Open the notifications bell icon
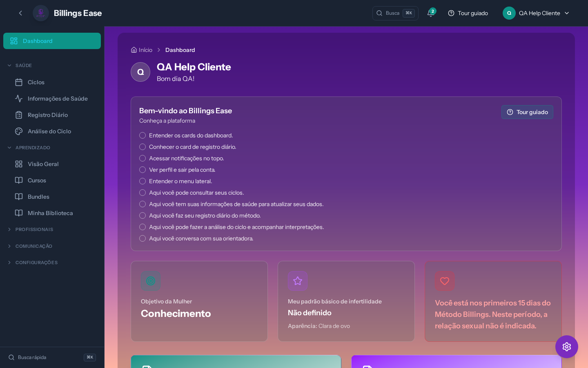Image resolution: width=588 pixels, height=368 pixels. (430, 13)
